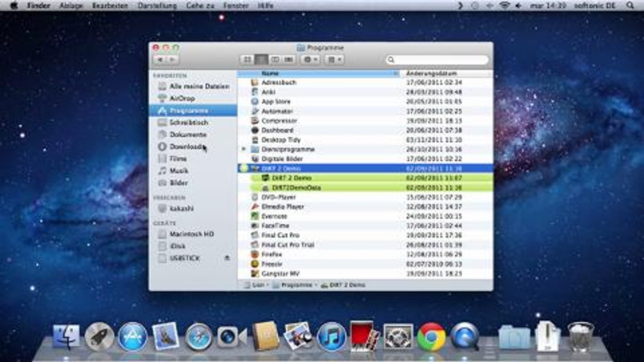Open Macintosh HD in the sidebar
This screenshot has height=362, width=644.
pos(193,234)
